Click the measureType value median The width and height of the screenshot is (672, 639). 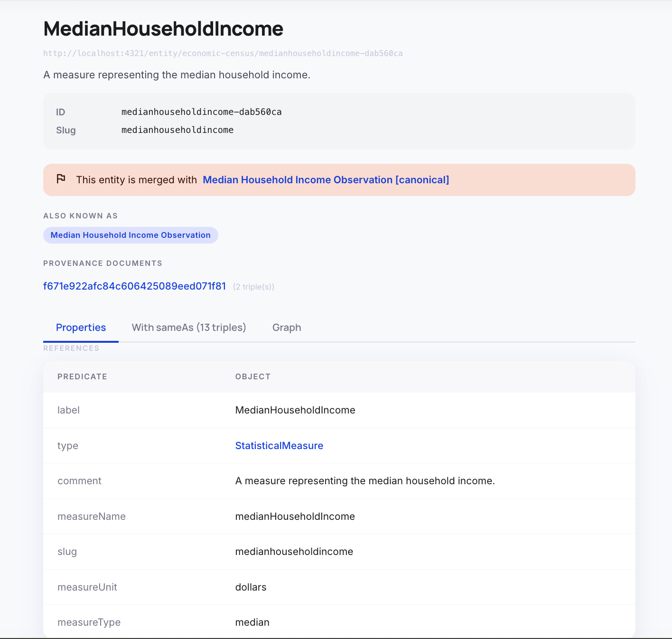252,622
